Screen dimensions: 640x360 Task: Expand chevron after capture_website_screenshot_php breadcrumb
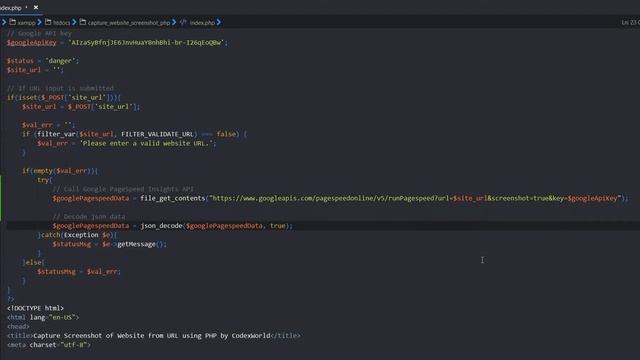pyautogui.click(x=174, y=22)
